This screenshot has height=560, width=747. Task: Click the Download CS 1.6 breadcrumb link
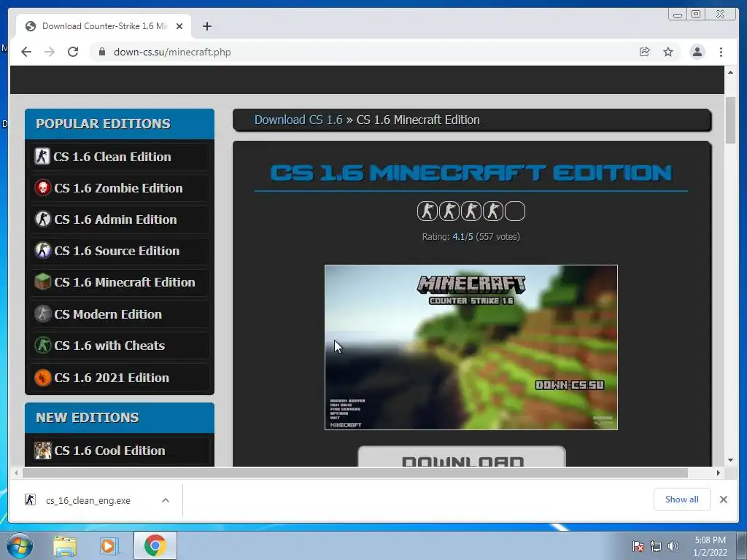coord(298,120)
